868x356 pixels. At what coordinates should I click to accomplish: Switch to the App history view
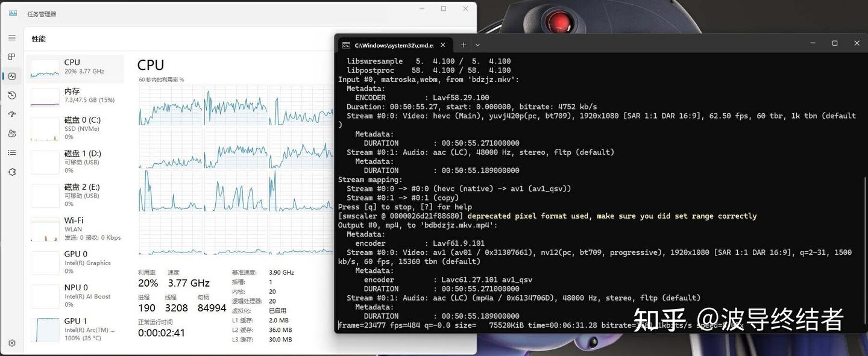(11, 95)
